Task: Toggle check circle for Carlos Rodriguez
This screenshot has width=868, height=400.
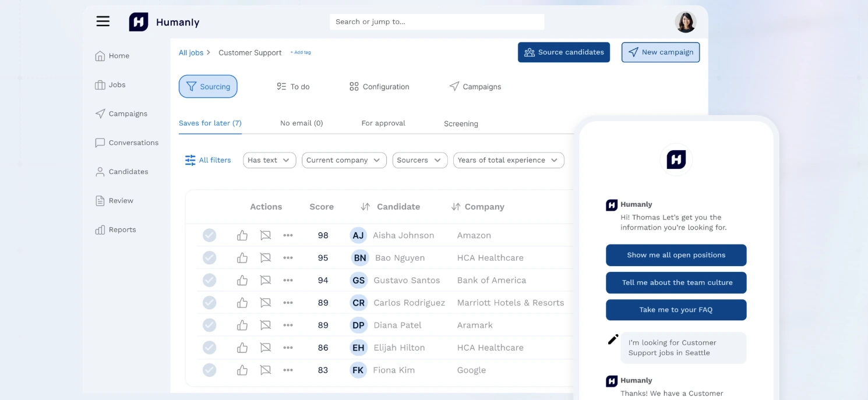Action: click(x=209, y=303)
